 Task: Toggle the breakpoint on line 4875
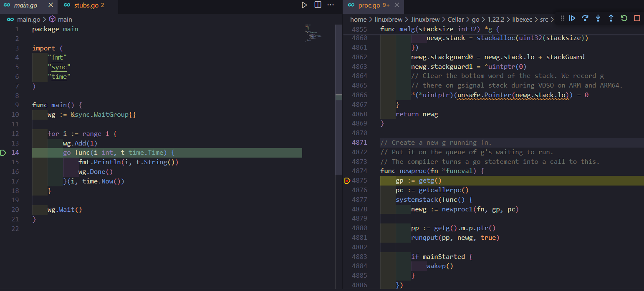coord(347,181)
